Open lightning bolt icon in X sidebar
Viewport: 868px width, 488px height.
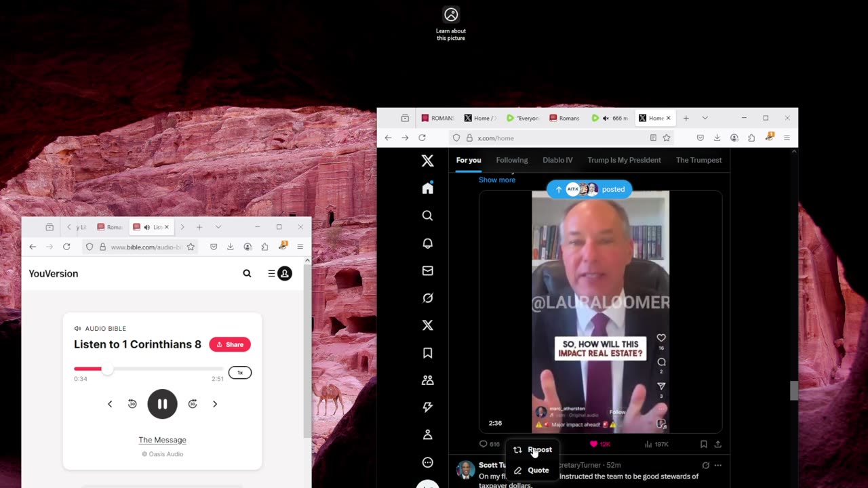coord(427,407)
